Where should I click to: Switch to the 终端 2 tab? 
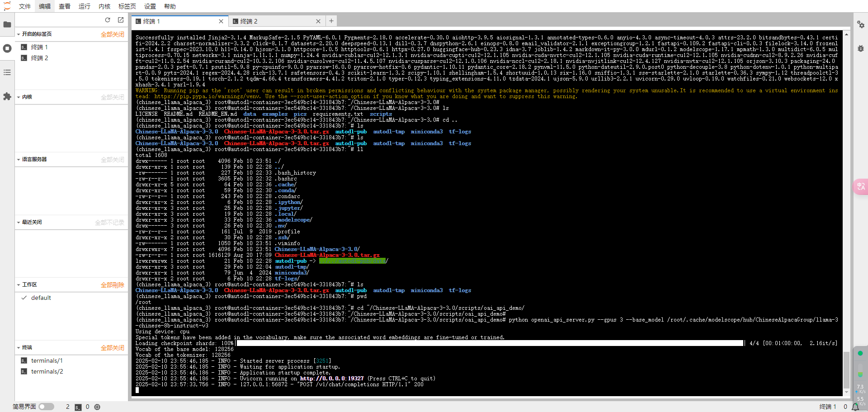click(x=271, y=21)
